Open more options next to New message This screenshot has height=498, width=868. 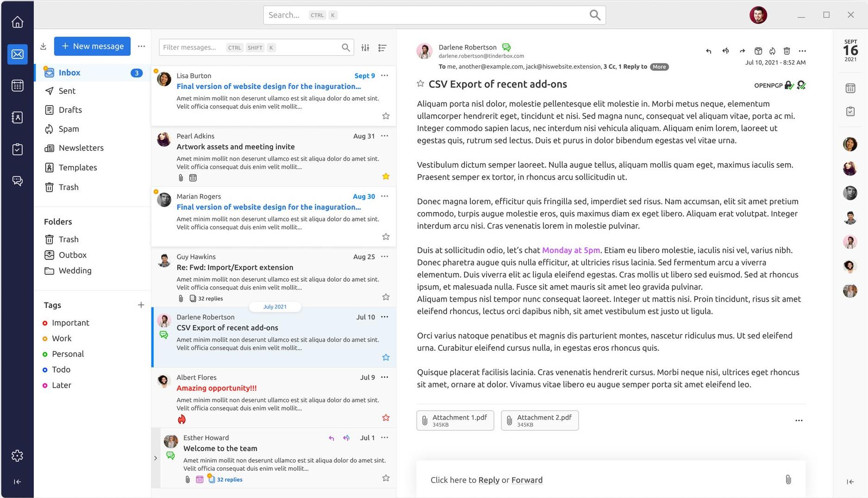coord(142,46)
